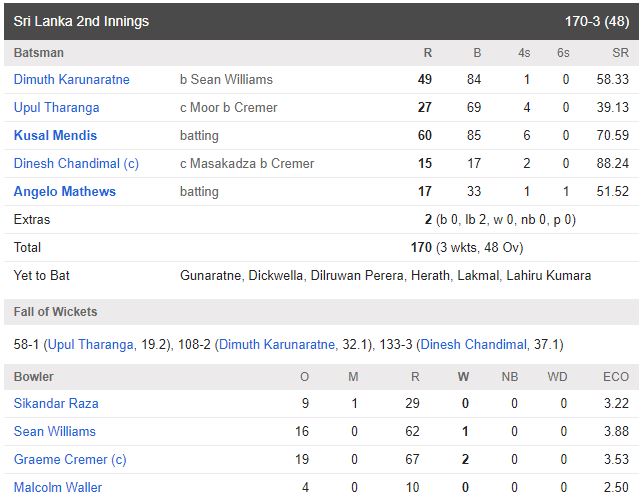The width and height of the screenshot is (643, 504).
Task: Click the ECO column heading
Action: click(616, 376)
